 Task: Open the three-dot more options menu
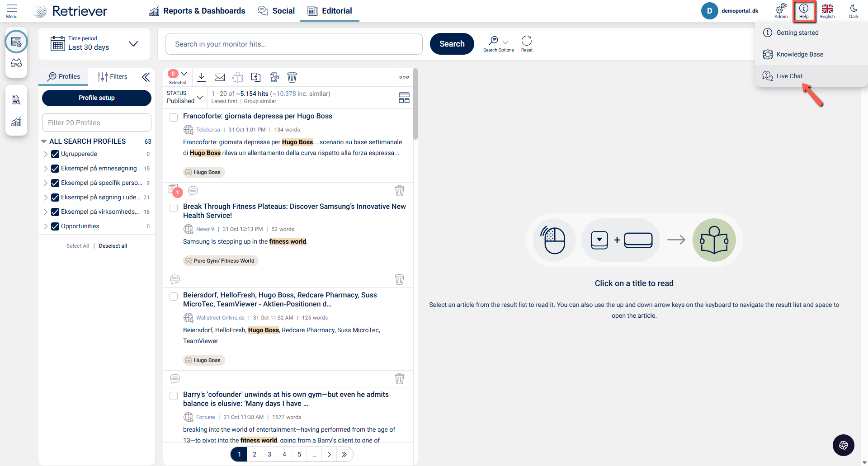pyautogui.click(x=404, y=77)
